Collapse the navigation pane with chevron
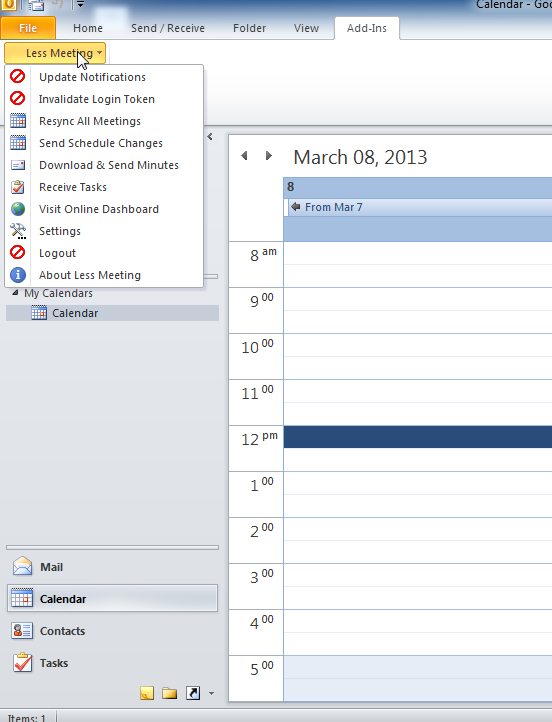 [210, 137]
